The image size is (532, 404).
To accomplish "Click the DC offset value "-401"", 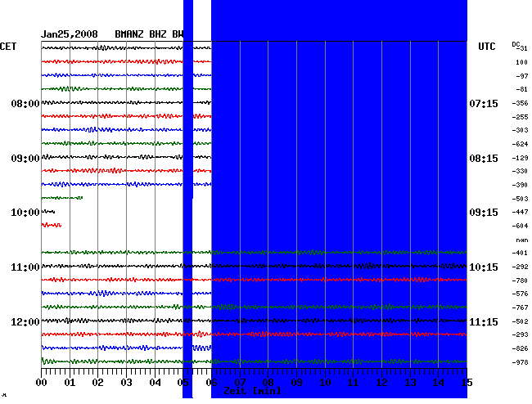I will pos(520,253).
